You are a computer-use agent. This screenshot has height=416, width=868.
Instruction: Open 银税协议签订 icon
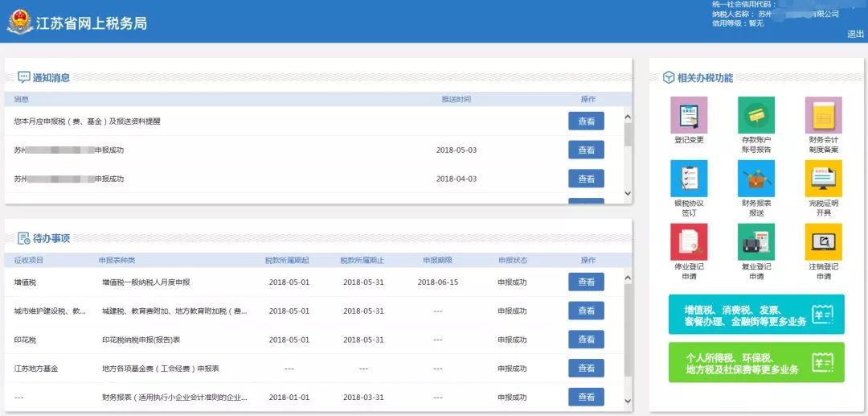tap(689, 178)
